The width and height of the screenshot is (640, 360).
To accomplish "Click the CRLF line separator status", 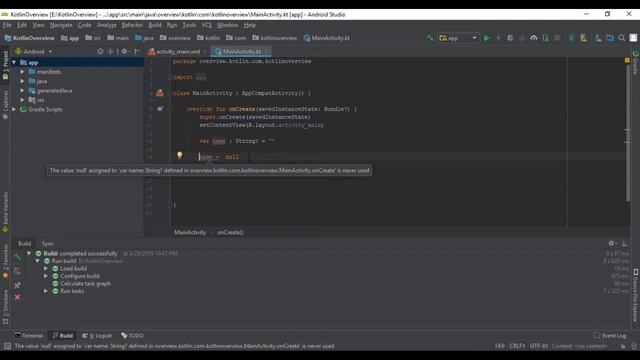I will click(517, 346).
